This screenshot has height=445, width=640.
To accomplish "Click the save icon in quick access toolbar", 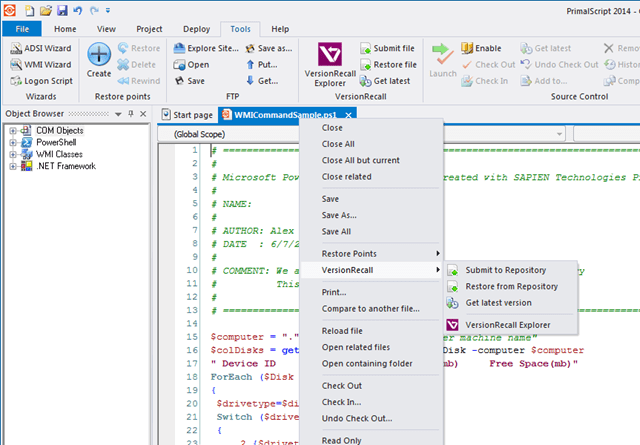I will click(x=62, y=10).
